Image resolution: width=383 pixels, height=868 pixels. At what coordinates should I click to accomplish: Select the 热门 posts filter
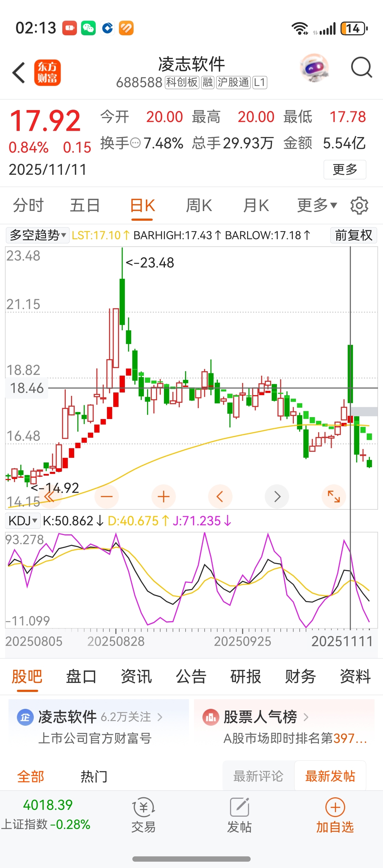pyautogui.click(x=94, y=776)
